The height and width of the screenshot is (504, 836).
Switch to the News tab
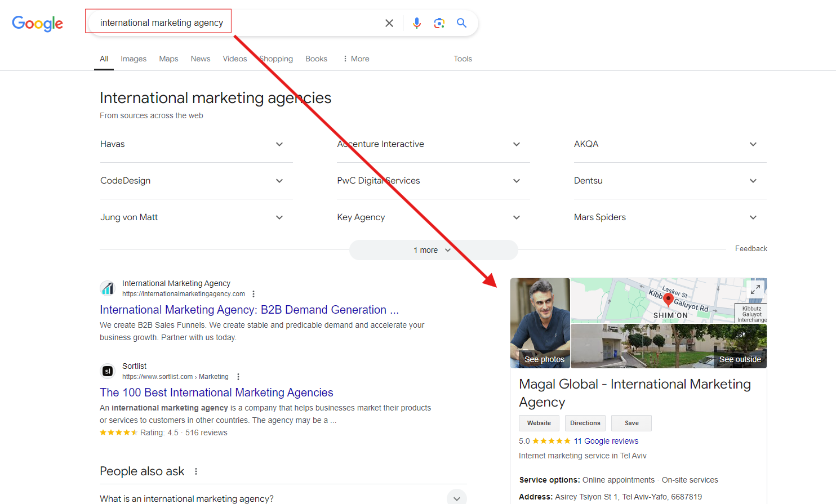200,59
